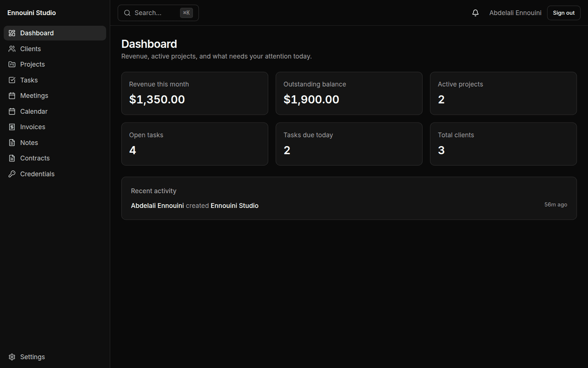Click the Abdelali Ennouini name in header
Image resolution: width=588 pixels, height=368 pixels.
pos(515,13)
